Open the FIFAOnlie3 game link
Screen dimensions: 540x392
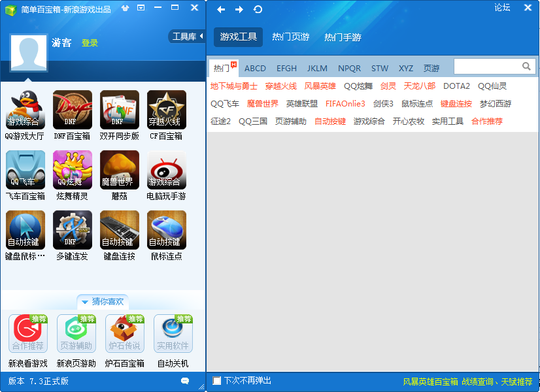coord(345,104)
